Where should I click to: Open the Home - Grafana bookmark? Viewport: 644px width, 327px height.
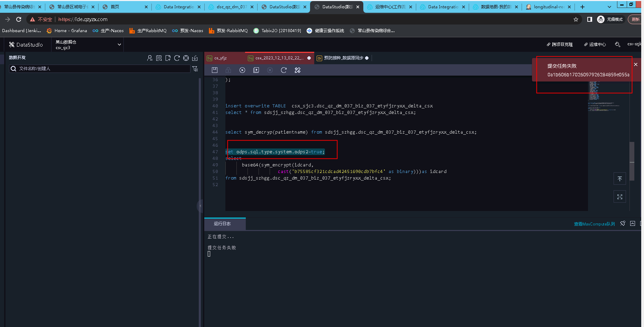tap(67, 31)
